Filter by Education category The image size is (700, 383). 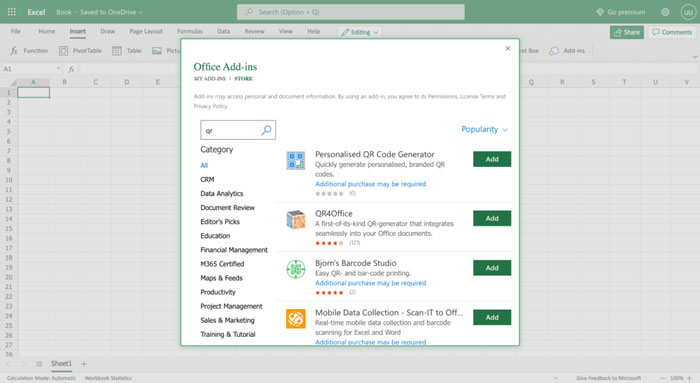pyautogui.click(x=215, y=236)
